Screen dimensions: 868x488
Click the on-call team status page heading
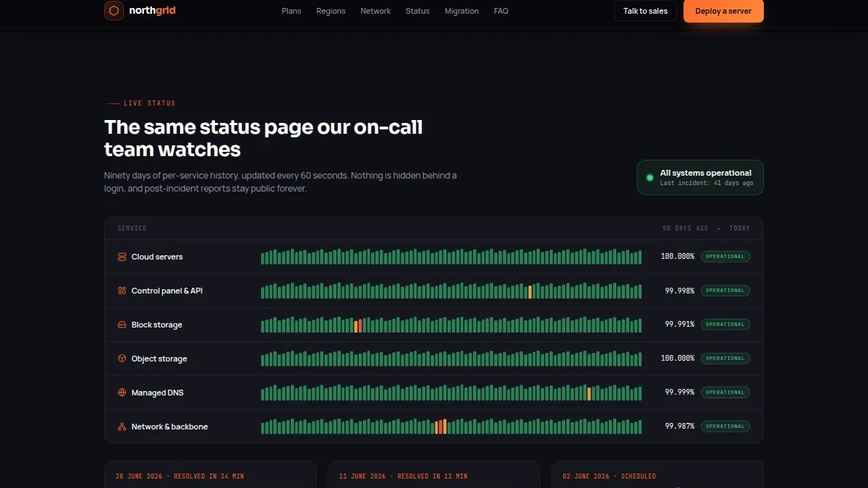point(263,138)
